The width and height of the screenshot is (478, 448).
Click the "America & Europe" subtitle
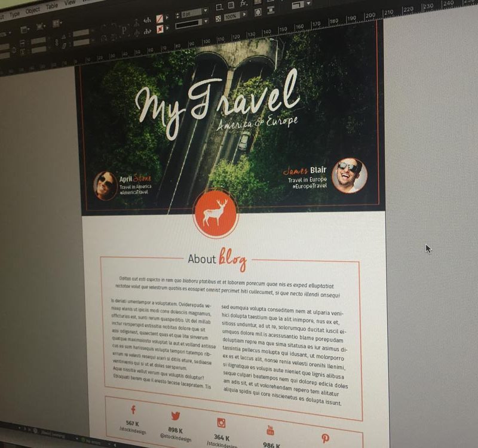point(257,123)
